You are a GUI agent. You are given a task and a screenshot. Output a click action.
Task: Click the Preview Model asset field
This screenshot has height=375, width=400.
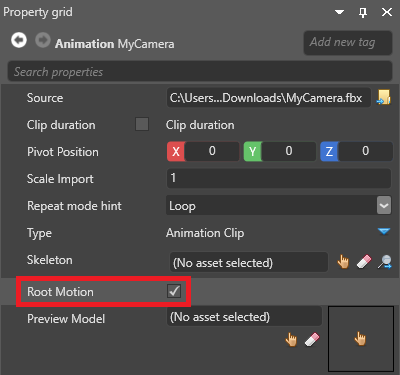pyautogui.click(x=244, y=316)
